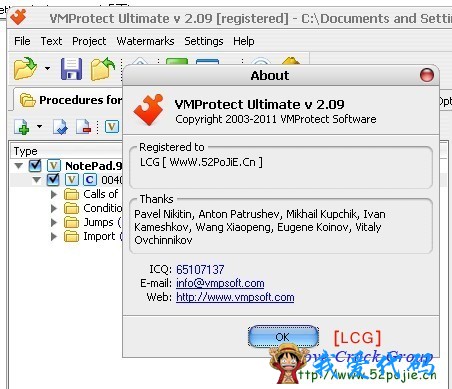This screenshot has width=452, height=389.
Task: Click the add procedure plus icon
Action: pyautogui.click(x=22, y=127)
